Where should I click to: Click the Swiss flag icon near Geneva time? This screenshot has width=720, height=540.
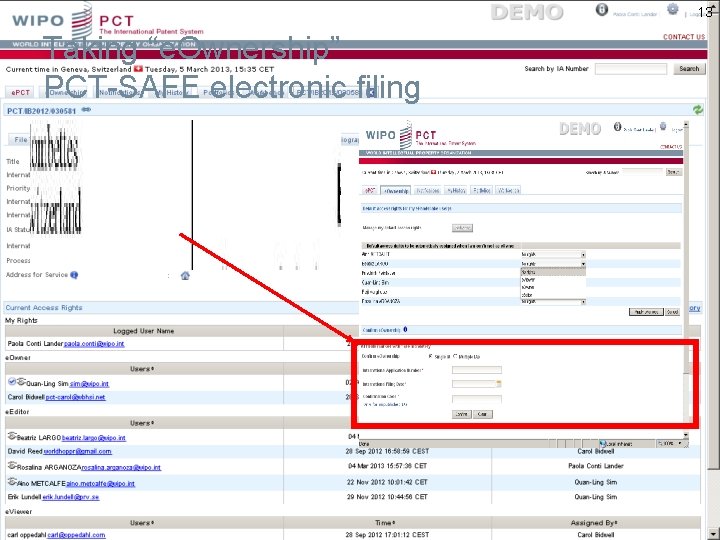tap(138, 69)
